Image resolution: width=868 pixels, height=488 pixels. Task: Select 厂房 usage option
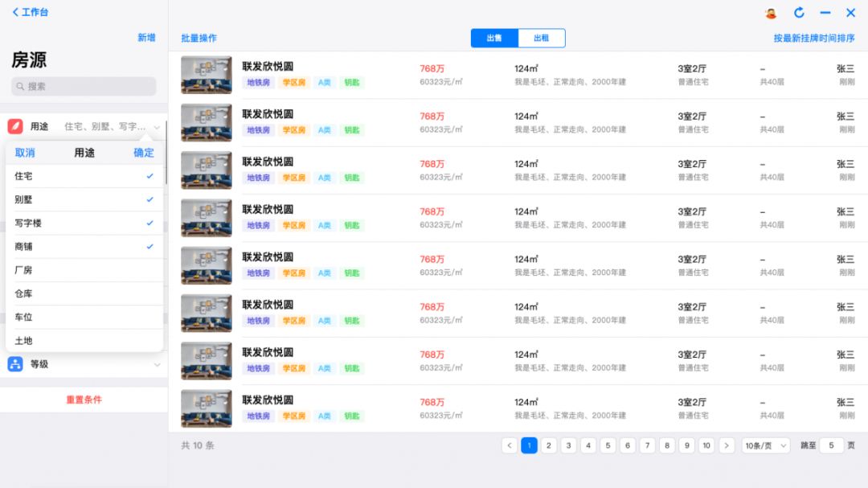pos(84,270)
